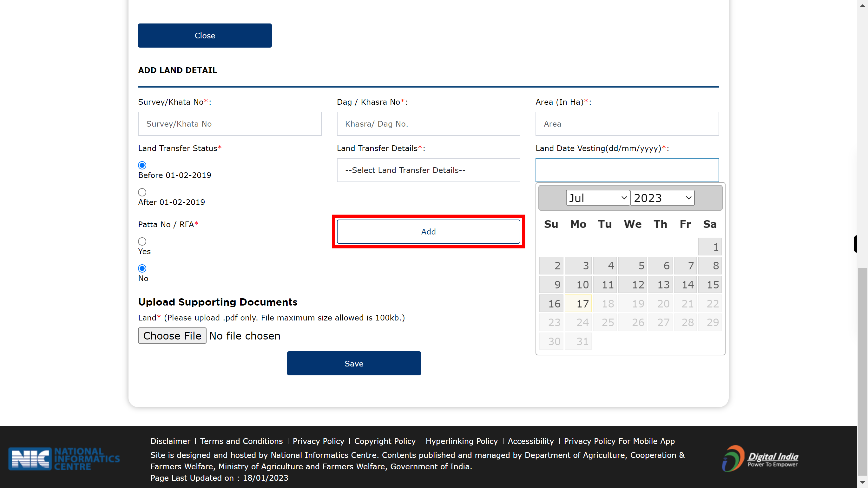Expand the month selector dropdown Jul
The width and height of the screenshot is (868, 488).
(x=597, y=197)
